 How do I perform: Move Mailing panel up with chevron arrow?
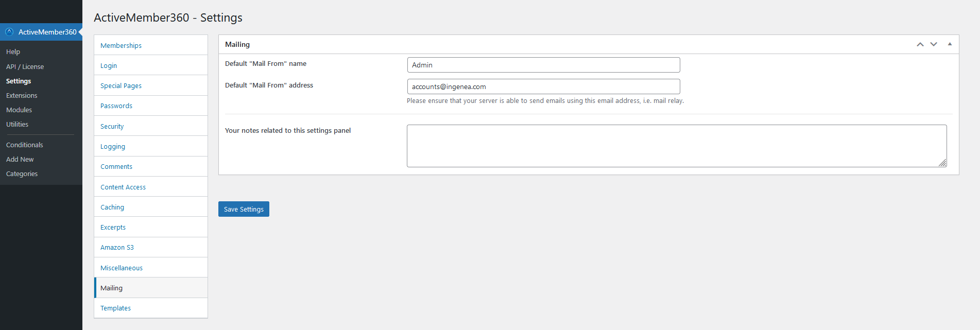[x=920, y=44]
